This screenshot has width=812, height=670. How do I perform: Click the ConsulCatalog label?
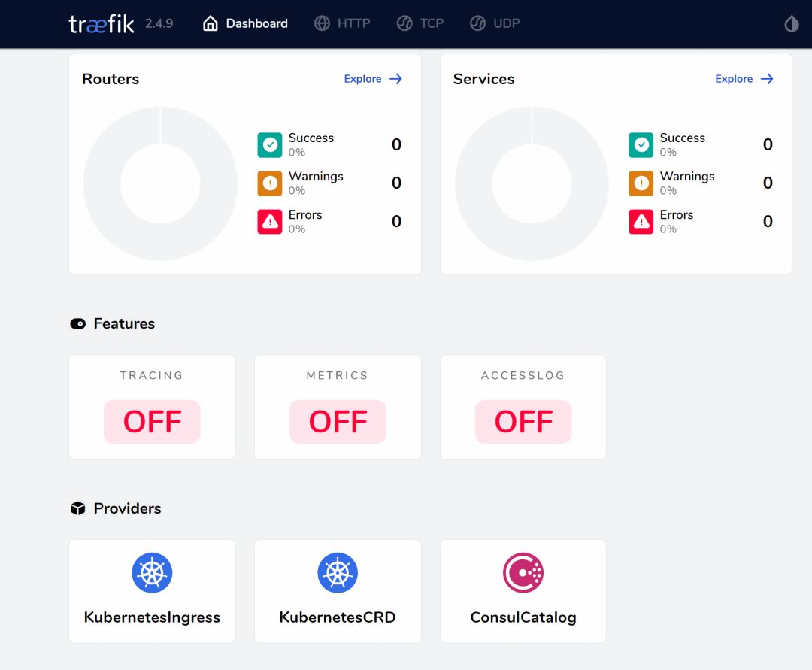[x=523, y=617]
